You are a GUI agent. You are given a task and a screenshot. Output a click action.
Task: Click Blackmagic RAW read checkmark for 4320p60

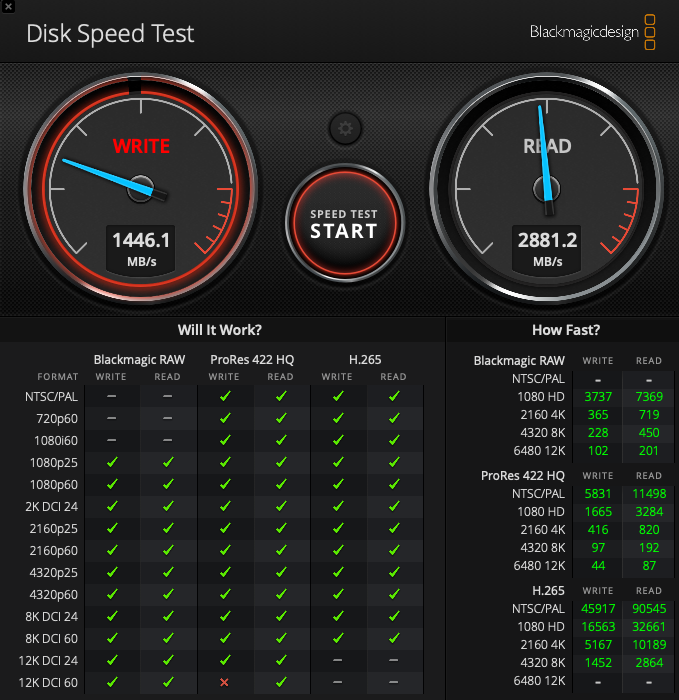(168, 594)
